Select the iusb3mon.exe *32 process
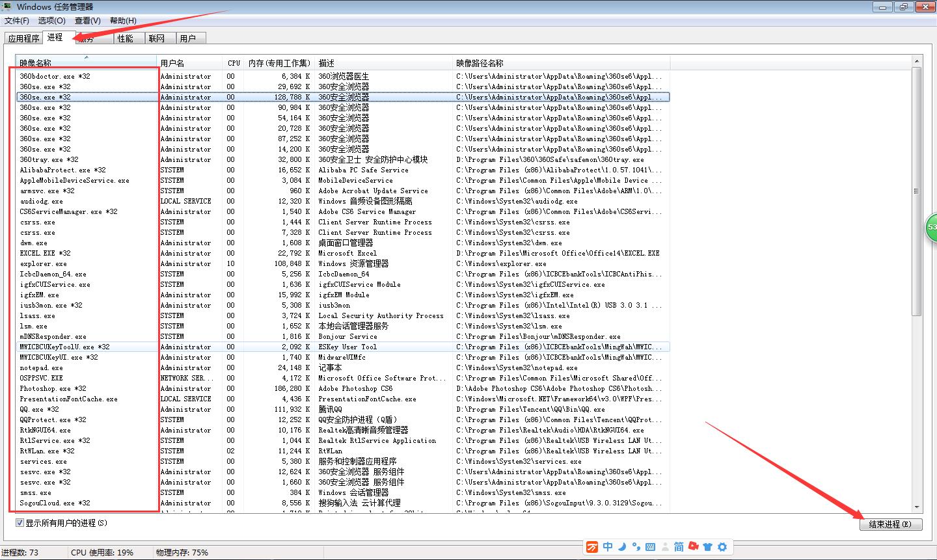 point(343,305)
